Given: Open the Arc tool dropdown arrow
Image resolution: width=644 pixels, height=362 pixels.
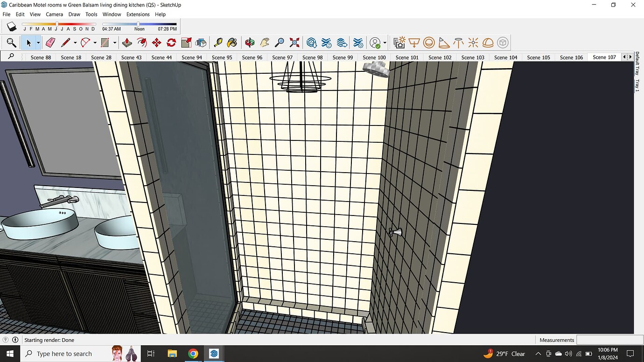Looking at the screenshot, I should click(x=94, y=42).
